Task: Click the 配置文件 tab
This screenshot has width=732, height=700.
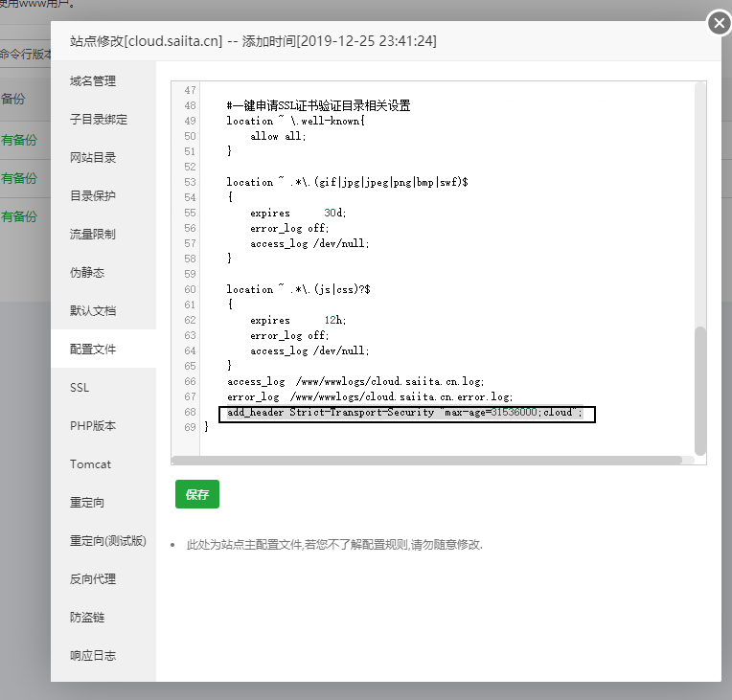Action: point(92,350)
